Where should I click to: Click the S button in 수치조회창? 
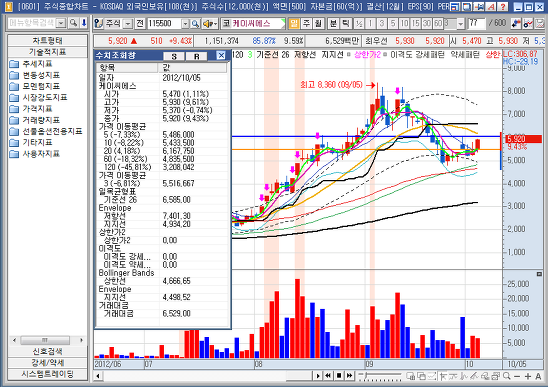pyautogui.click(x=174, y=56)
